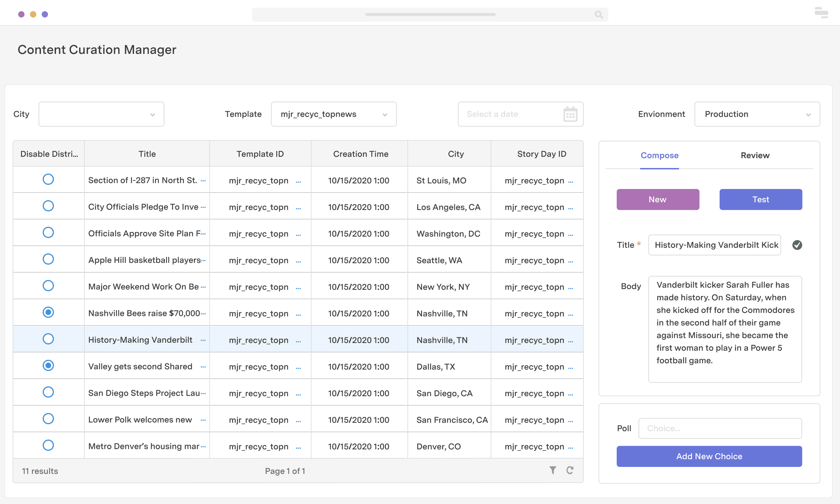Click the layers icon in the top right corner
Viewport: 840px width, 504px height.
tap(821, 13)
